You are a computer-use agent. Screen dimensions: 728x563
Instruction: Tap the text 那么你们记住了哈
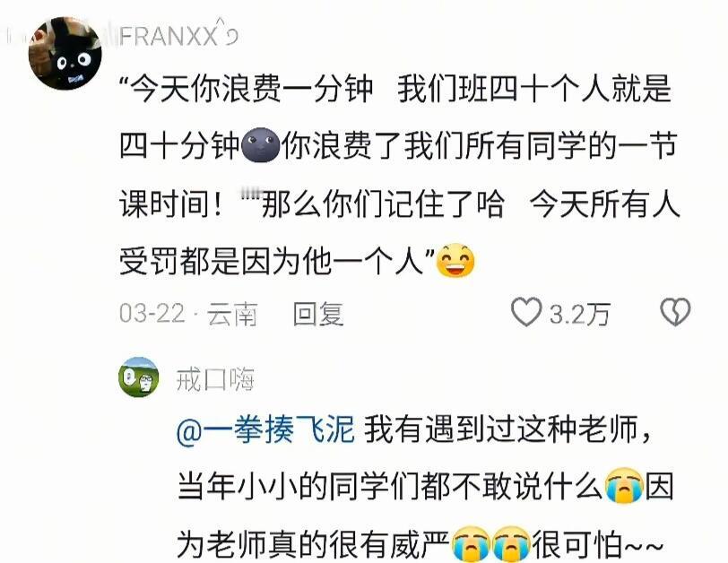click(382, 204)
